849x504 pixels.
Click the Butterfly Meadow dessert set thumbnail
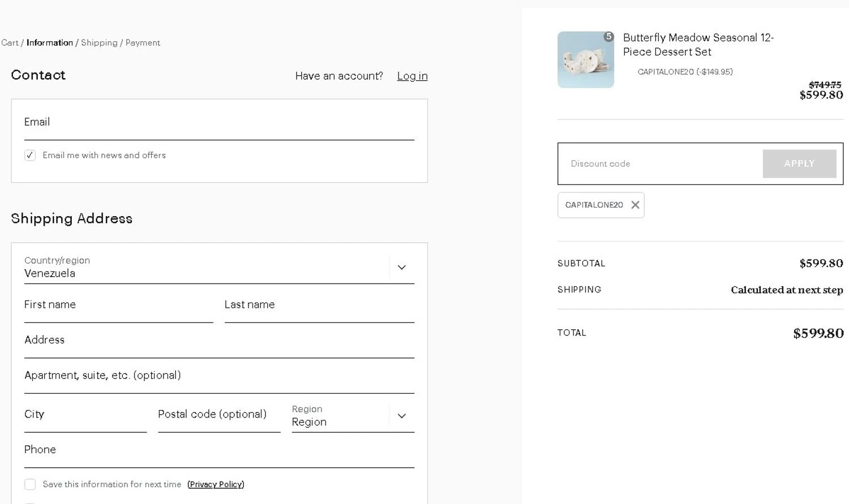(585, 60)
